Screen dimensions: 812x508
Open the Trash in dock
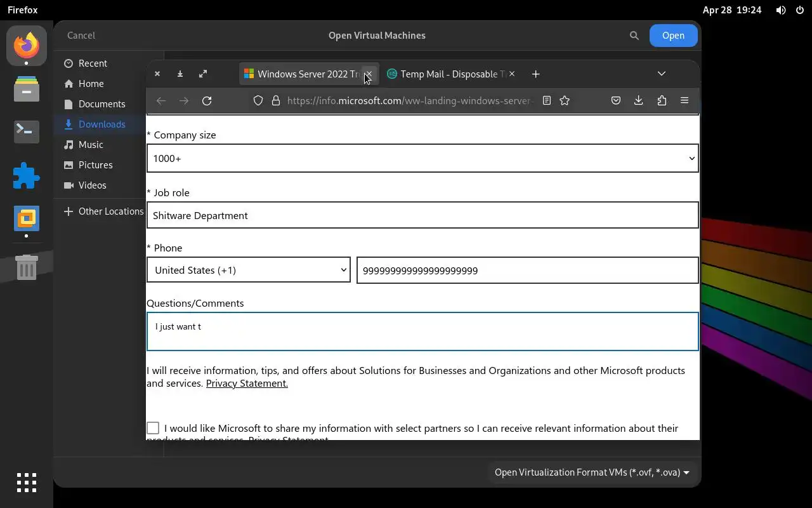27,267
